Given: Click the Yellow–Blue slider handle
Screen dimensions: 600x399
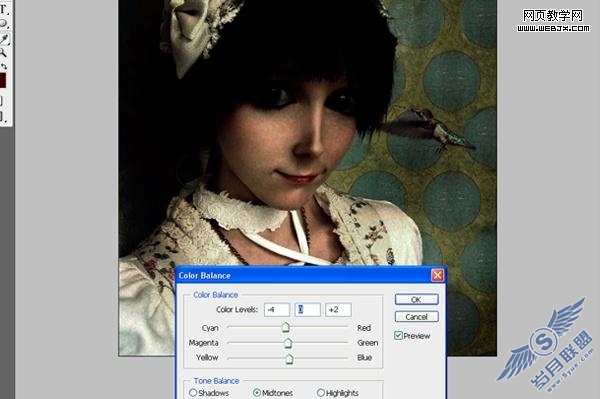Looking at the screenshot, I should point(289,359).
